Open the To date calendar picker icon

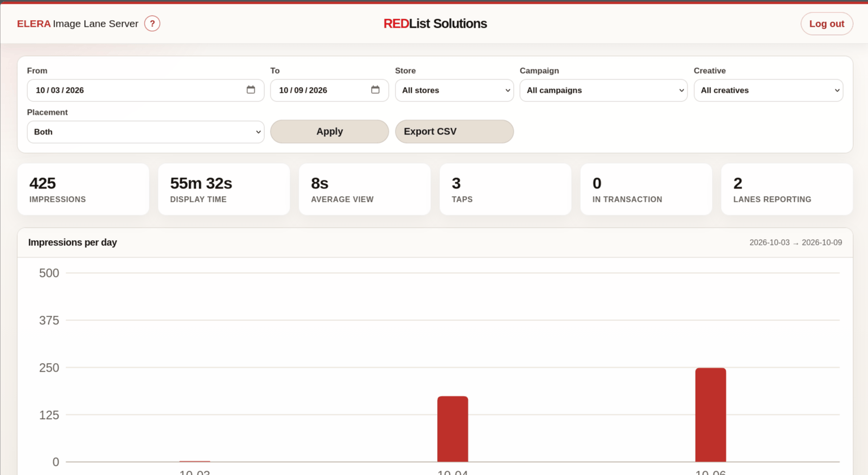point(375,90)
